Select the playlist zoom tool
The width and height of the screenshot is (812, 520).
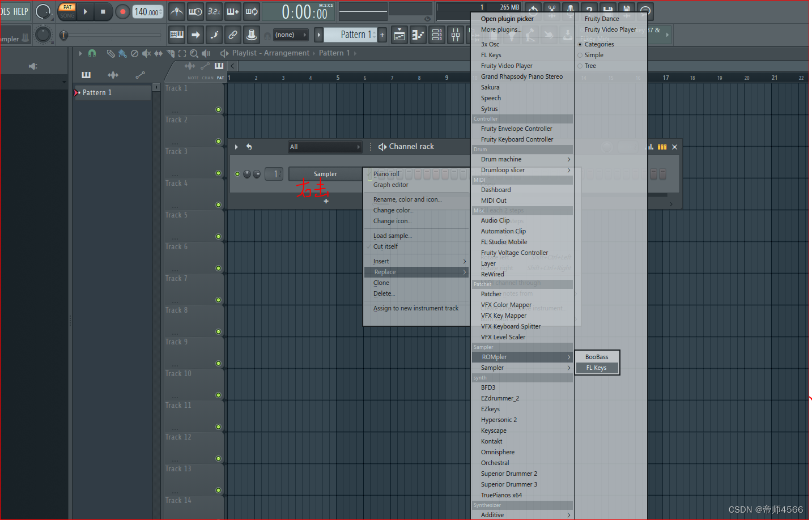(x=194, y=53)
